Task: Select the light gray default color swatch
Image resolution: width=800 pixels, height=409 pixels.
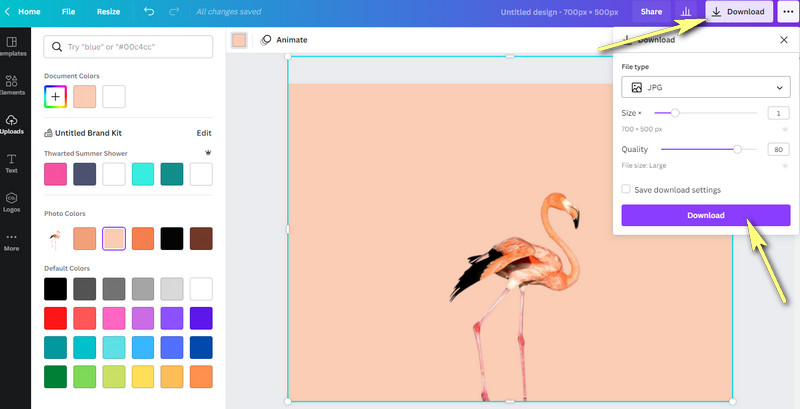Action: pyautogui.click(x=172, y=289)
